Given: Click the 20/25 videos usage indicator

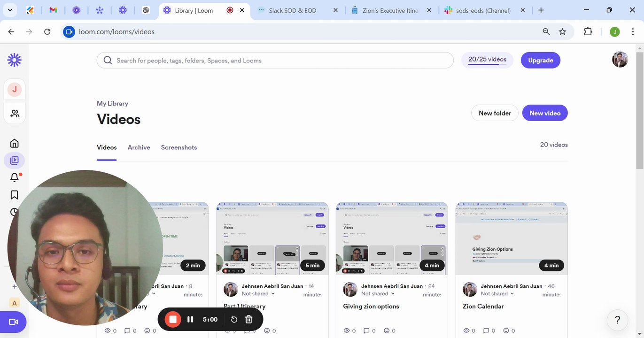Looking at the screenshot, I should (487, 60).
